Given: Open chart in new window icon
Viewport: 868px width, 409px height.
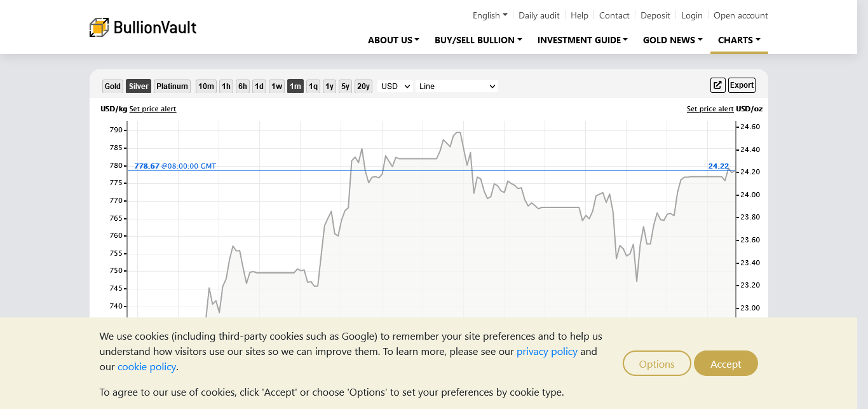Looking at the screenshot, I should click(x=717, y=85).
